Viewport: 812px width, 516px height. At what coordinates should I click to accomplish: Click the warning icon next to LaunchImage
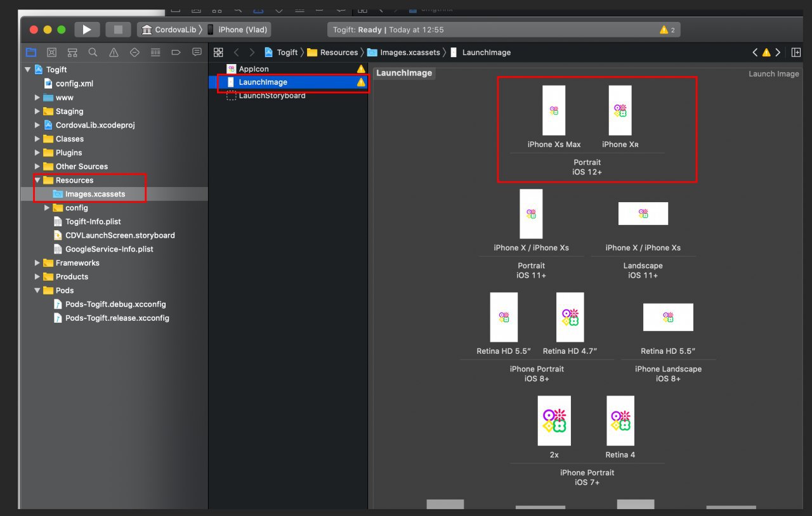[361, 82]
